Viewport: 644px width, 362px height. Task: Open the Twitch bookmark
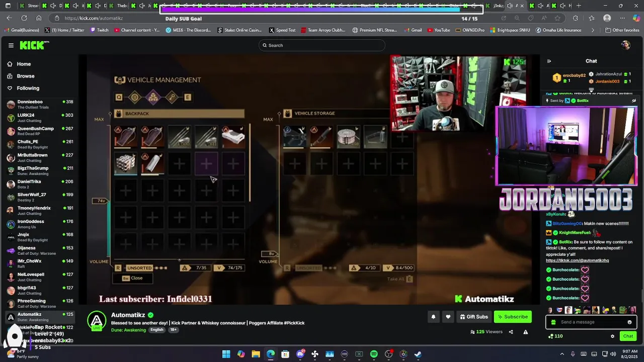click(100, 30)
